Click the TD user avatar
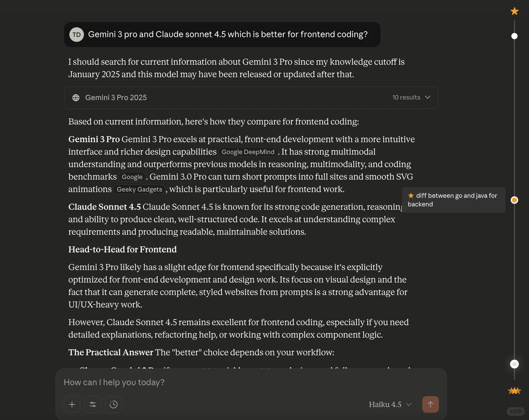529x420 pixels. coord(77,35)
